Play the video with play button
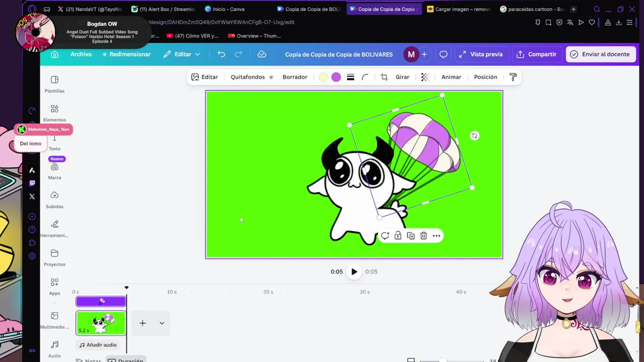This screenshot has height=362, width=644. 354,271
